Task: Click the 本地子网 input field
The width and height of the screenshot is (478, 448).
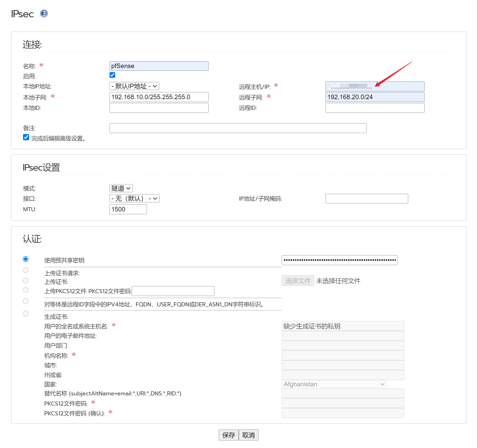Action: click(159, 97)
